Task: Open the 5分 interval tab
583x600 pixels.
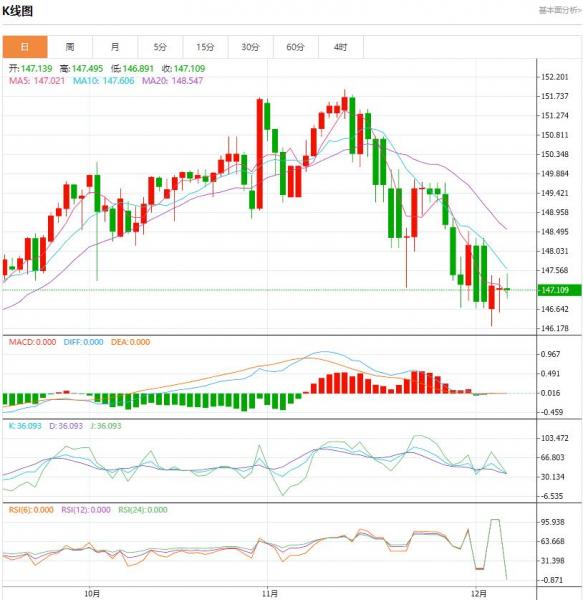Action: click(160, 47)
